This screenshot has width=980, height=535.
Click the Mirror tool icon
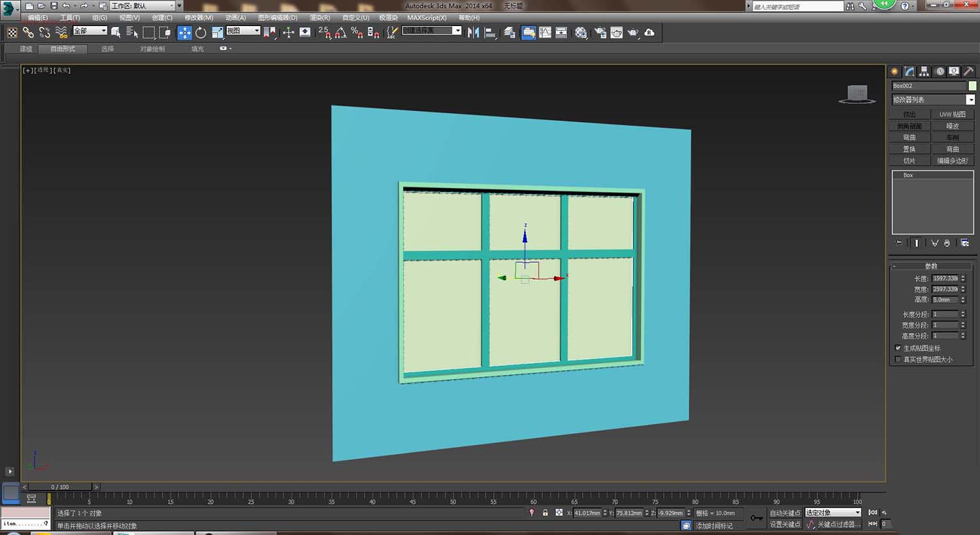[x=473, y=33]
